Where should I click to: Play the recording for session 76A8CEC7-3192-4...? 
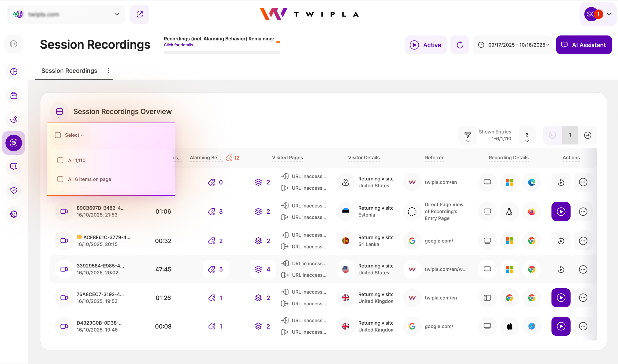coord(561,298)
